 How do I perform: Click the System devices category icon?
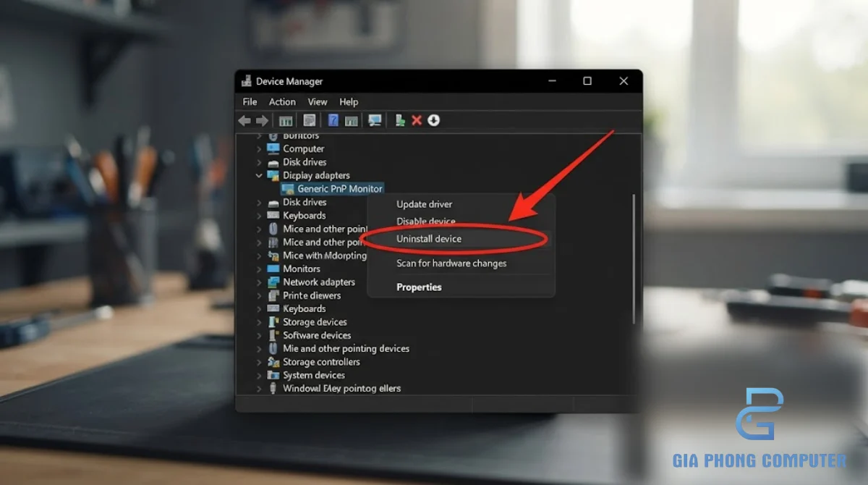(x=273, y=375)
